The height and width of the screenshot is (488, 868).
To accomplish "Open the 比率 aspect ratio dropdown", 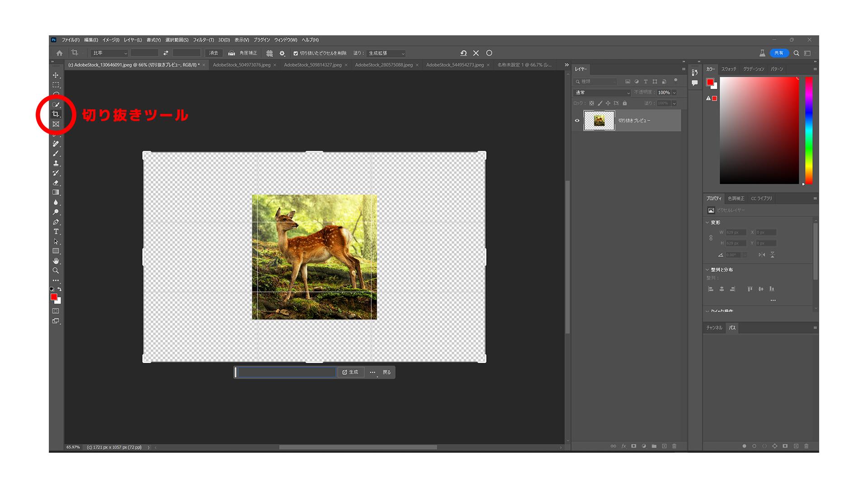I will coord(109,53).
